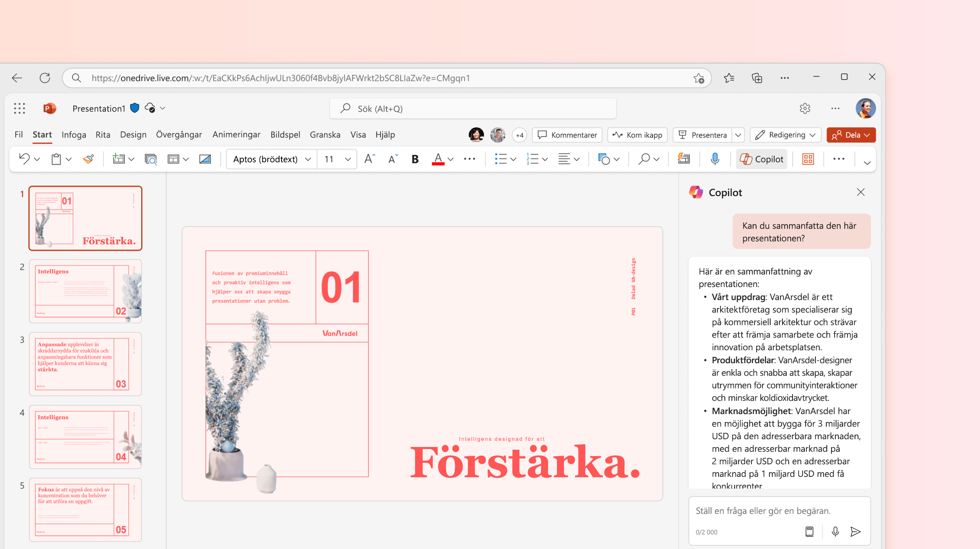Click the prompt guide notebook icon
Image resolution: width=980 pixels, height=549 pixels.
(x=809, y=532)
